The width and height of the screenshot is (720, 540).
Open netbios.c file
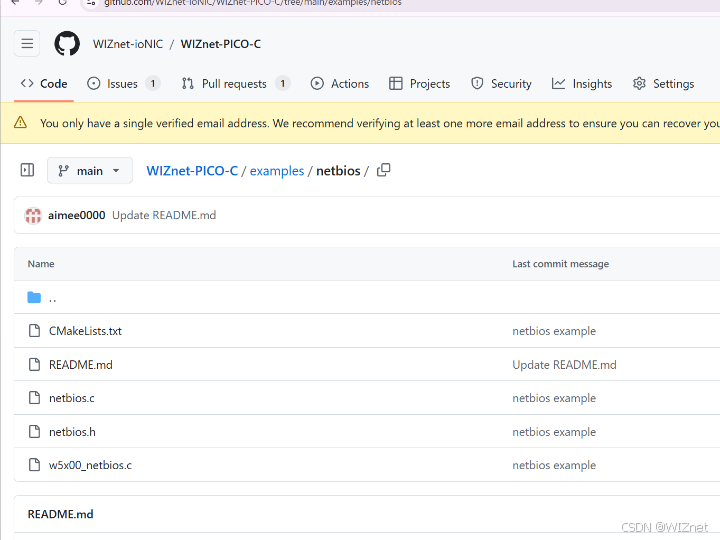[x=72, y=398]
